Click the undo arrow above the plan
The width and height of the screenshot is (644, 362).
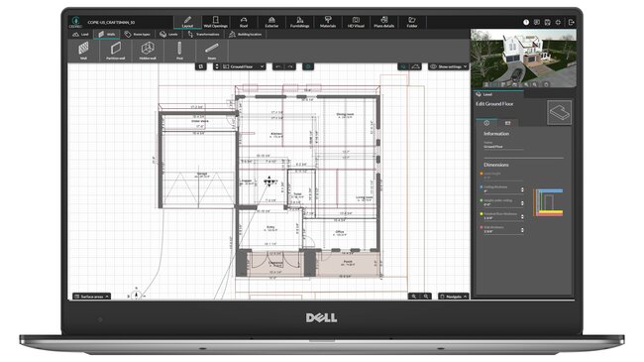pyautogui.click(x=278, y=66)
